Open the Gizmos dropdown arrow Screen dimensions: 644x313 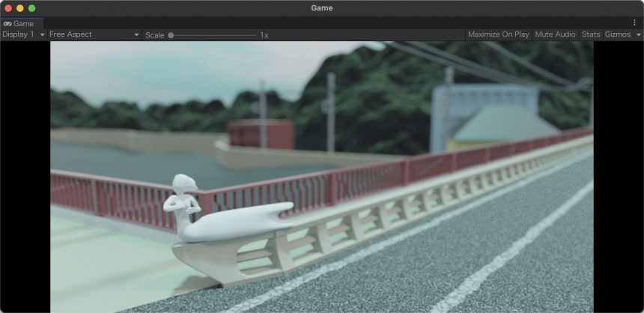638,35
